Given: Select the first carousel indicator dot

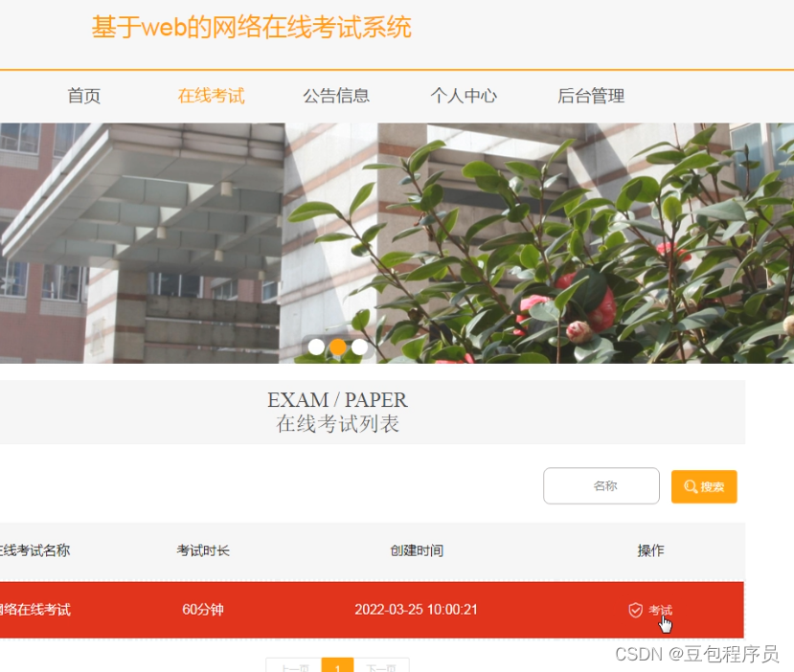Looking at the screenshot, I should pos(317,347).
